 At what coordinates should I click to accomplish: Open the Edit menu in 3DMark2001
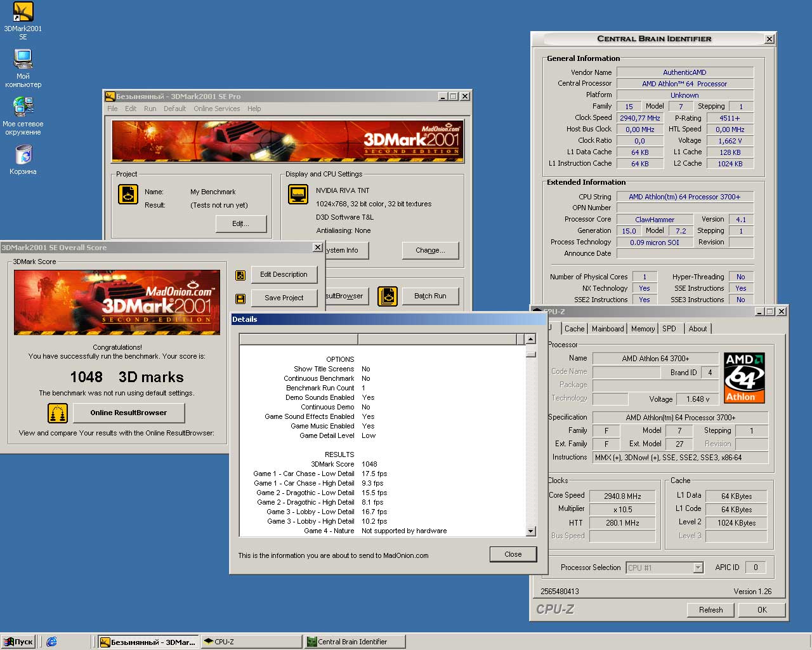pos(131,109)
